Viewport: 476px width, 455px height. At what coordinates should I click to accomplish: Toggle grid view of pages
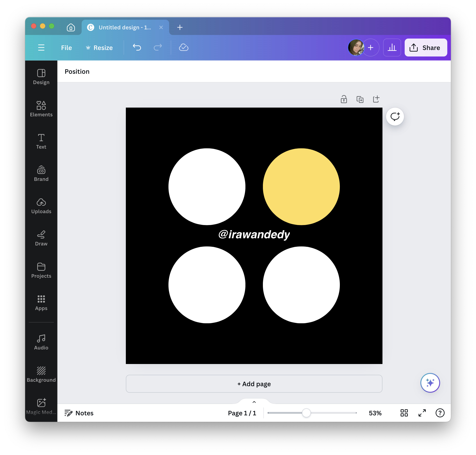pyautogui.click(x=404, y=413)
